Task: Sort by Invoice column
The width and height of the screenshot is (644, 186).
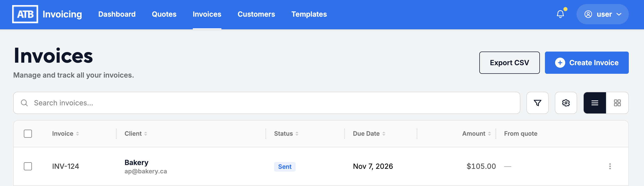Action: 66,134
